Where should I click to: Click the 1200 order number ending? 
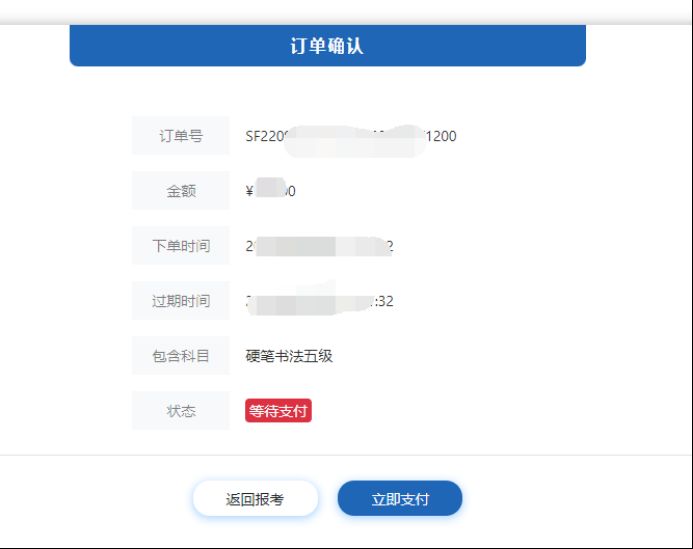[x=441, y=136]
